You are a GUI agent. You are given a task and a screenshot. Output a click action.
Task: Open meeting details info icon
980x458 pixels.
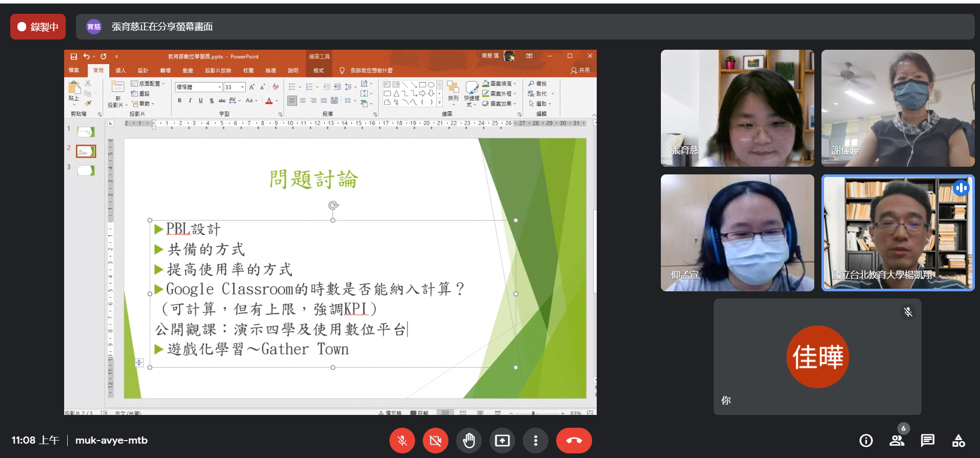pyautogui.click(x=866, y=441)
